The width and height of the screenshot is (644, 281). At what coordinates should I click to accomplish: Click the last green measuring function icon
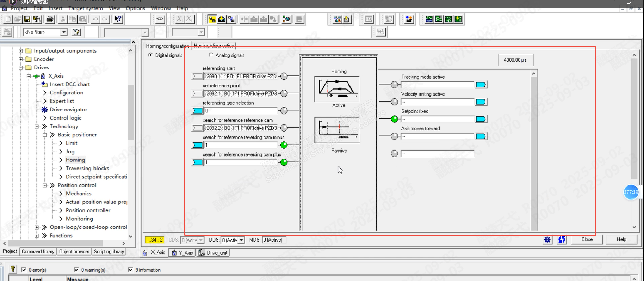[x=458, y=19]
